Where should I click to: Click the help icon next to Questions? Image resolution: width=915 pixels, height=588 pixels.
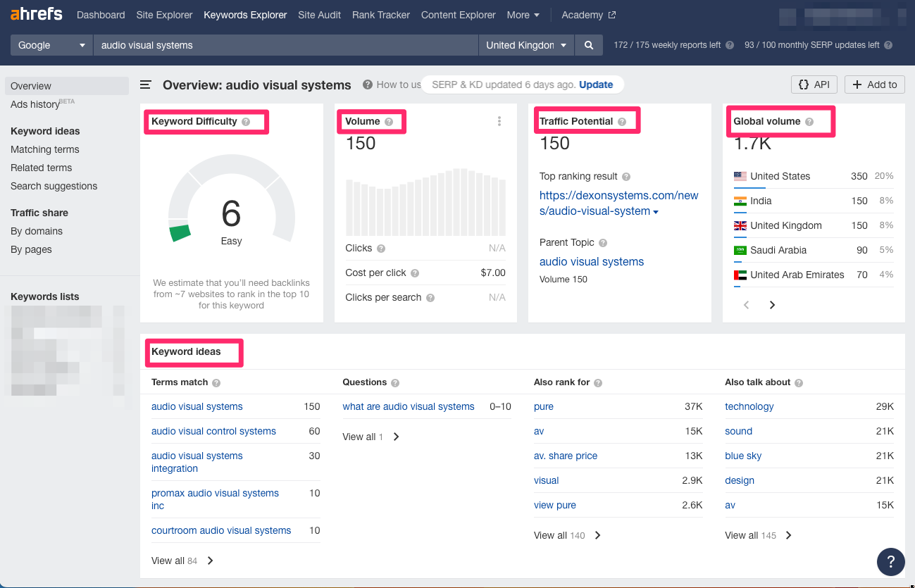point(395,383)
